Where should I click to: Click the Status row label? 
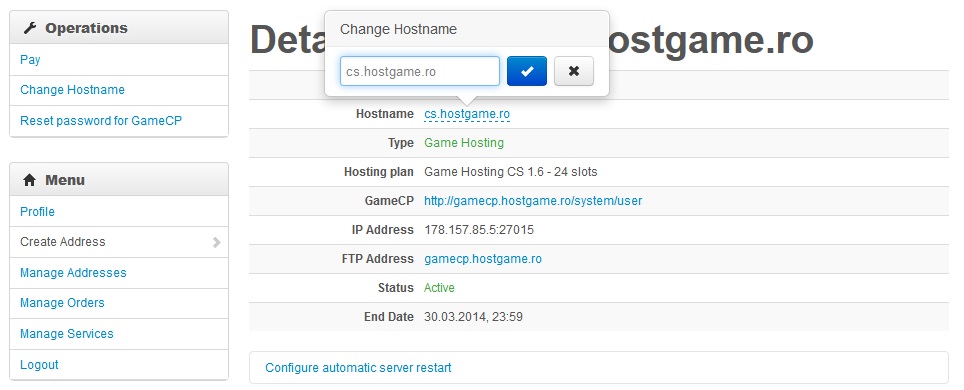pos(396,287)
